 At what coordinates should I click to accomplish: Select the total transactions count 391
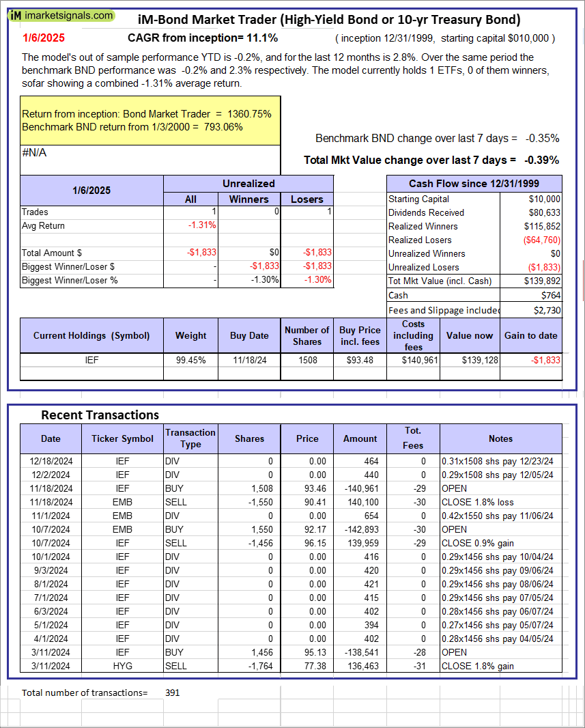pyautogui.click(x=173, y=692)
